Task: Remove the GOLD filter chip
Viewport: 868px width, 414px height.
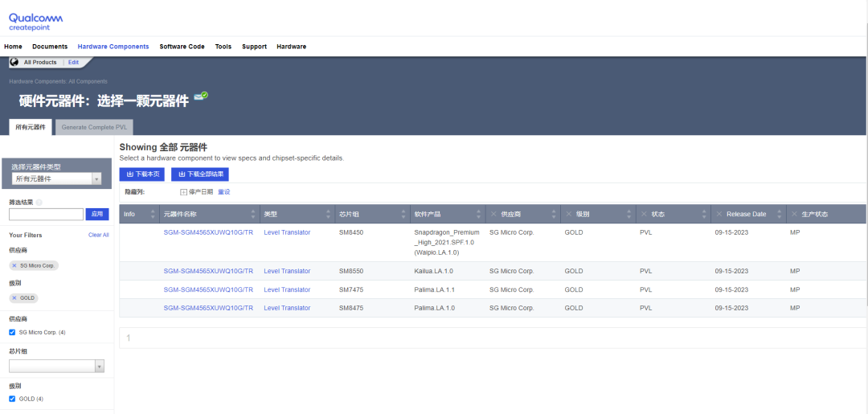Action: (14, 297)
